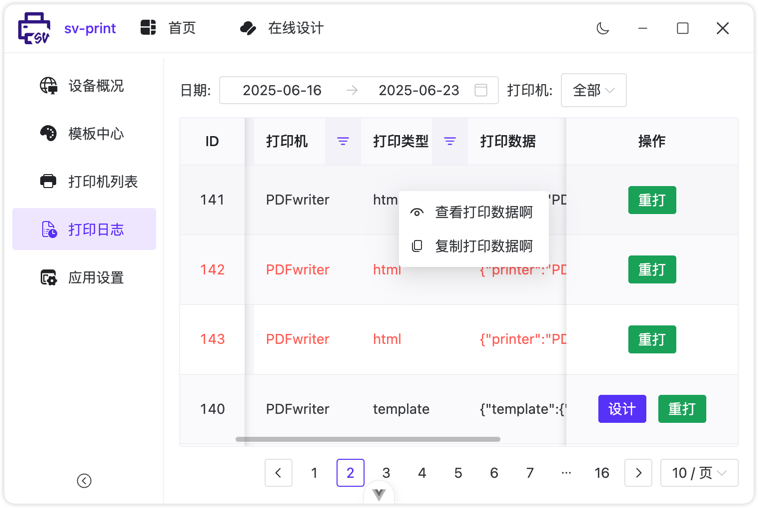Click 重打 button for row 142
The width and height of the screenshot is (758, 508).
tap(652, 270)
